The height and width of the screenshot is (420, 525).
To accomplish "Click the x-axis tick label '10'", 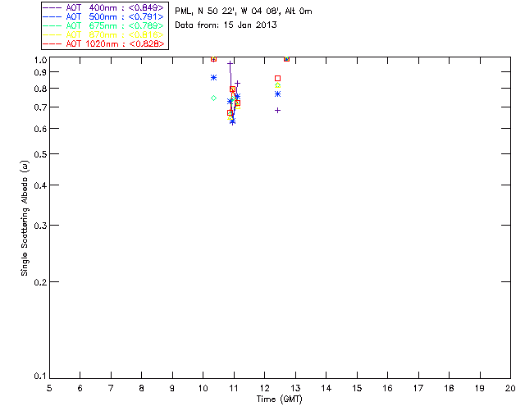I will (x=203, y=389).
